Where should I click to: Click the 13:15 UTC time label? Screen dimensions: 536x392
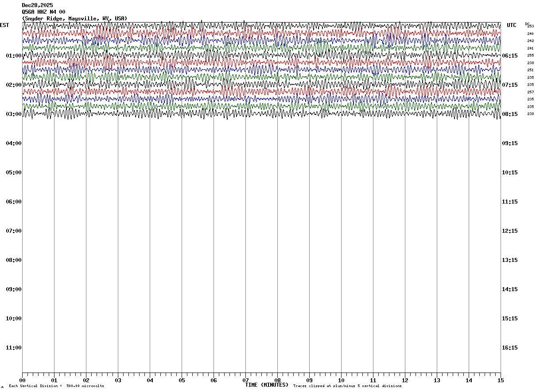point(509,260)
